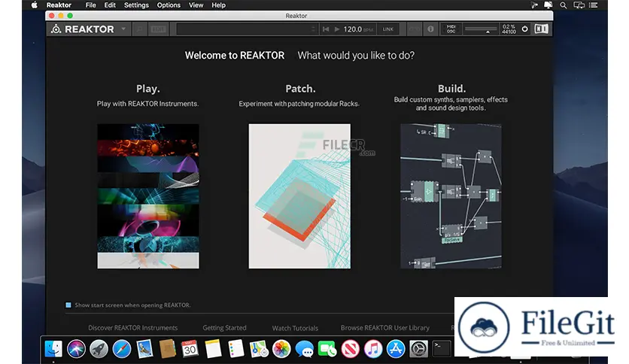Open Messages from the Dock
This screenshot has height=364, width=629.
coord(305,349)
